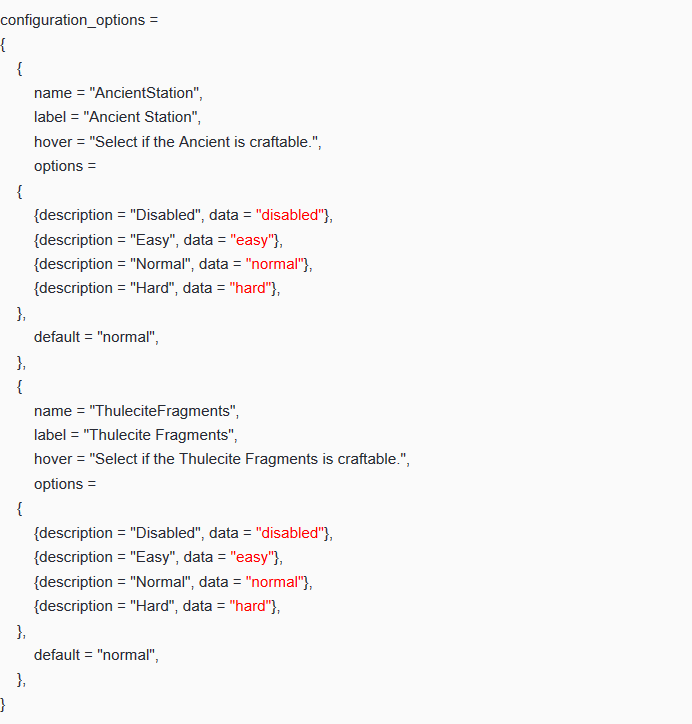Viewport: 692px width, 724px height.
Task: Click the label "Thulecite Fragments" line
Action: [x=135, y=435]
